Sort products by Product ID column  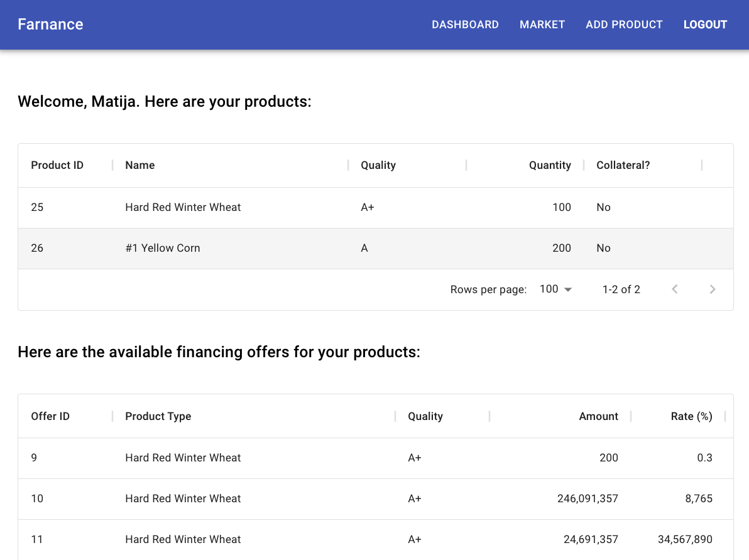[x=57, y=165]
